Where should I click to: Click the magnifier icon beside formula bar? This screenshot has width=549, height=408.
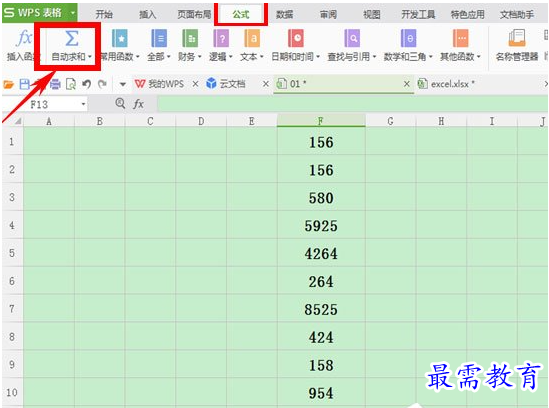120,103
